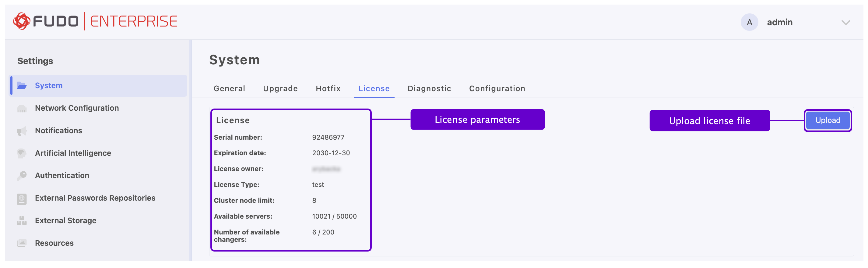Click the Network Configuration icon
This screenshot has width=868, height=268.
pos(22,108)
